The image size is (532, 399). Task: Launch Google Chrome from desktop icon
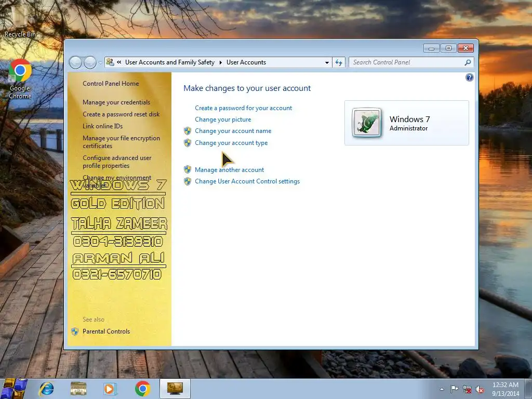click(x=20, y=79)
